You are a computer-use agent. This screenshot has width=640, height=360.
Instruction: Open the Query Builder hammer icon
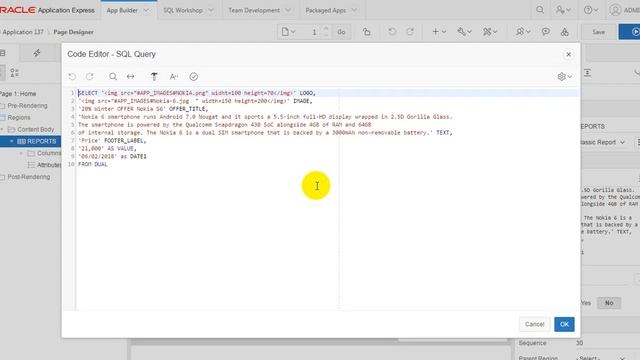point(154,76)
